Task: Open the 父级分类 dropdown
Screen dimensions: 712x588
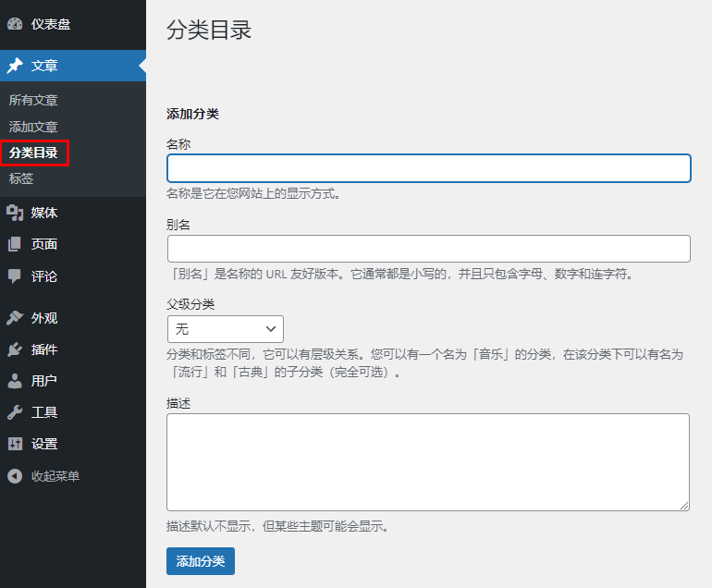Action: [225, 329]
